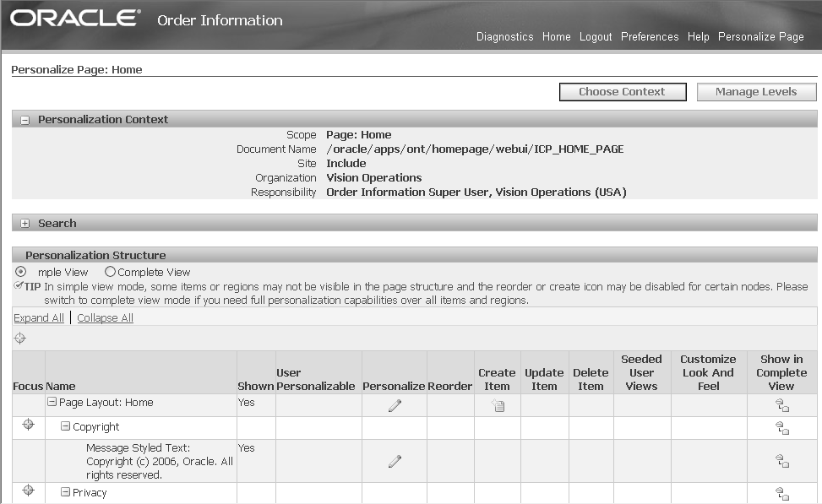The width and height of the screenshot is (822, 504).
Task: Click the focus crosshair icon below Expand All
Action: pos(20,339)
